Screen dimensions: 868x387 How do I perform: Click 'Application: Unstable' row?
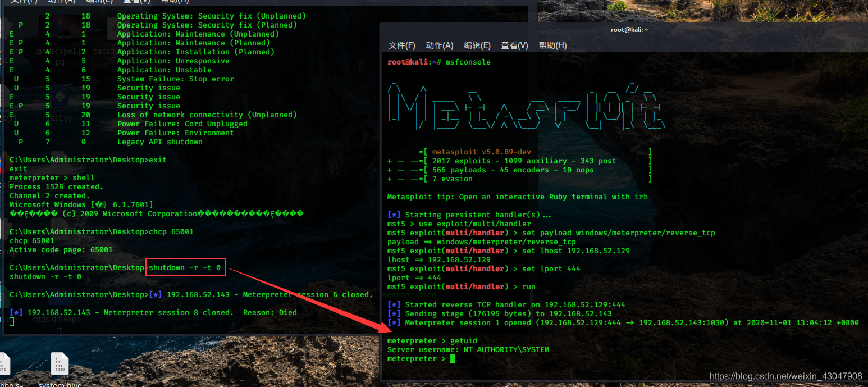click(x=111, y=70)
